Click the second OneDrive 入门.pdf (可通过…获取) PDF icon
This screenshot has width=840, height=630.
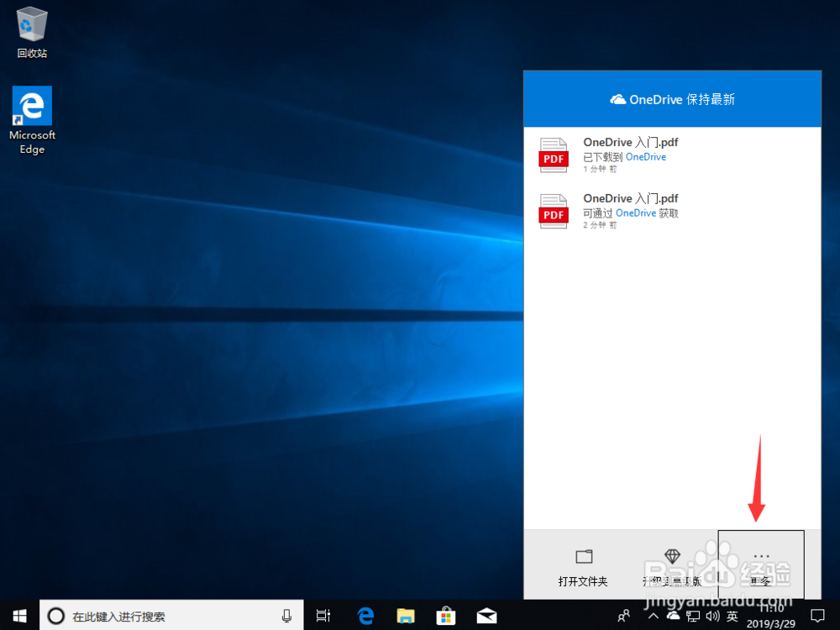point(554,212)
